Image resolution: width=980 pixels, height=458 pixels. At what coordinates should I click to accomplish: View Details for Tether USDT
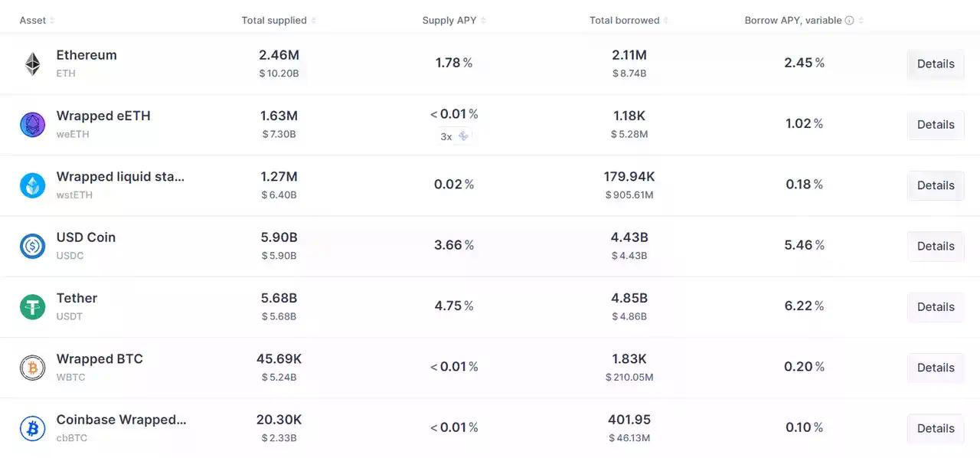[x=935, y=306]
